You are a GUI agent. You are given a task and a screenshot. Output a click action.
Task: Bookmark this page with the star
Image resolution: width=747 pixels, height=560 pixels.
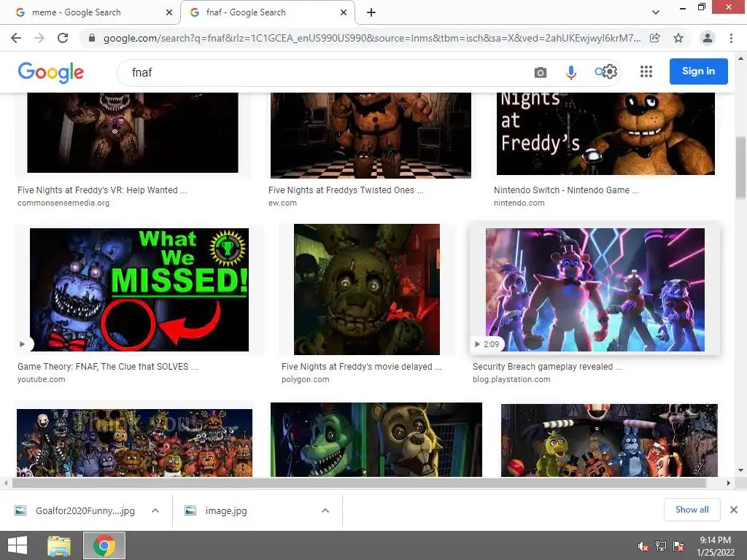coord(678,38)
